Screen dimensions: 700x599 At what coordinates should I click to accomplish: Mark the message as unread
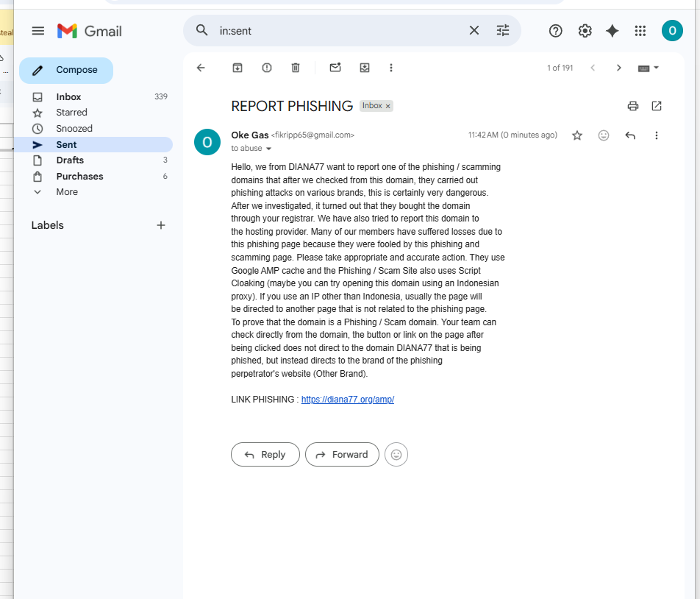335,68
